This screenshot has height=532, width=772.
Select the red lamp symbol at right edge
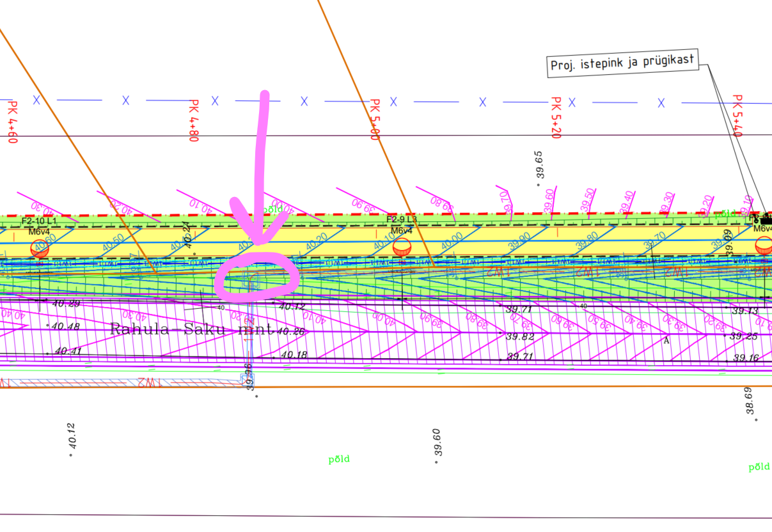coord(764,244)
